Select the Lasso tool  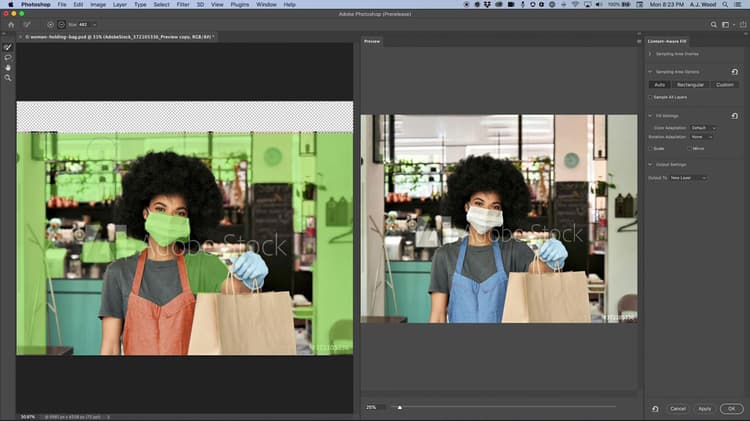(x=8, y=57)
